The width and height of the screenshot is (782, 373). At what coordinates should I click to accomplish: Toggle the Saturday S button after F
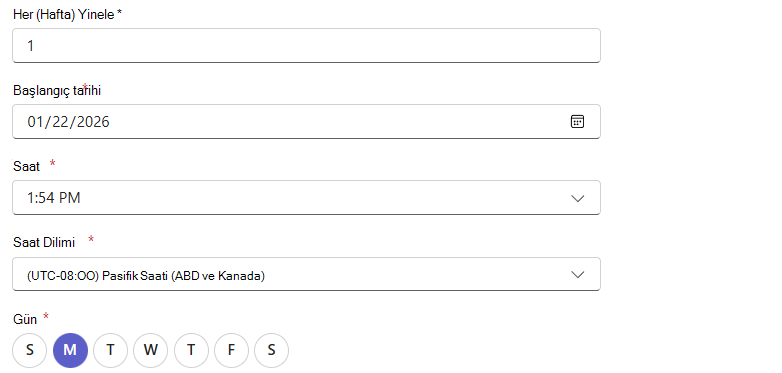click(271, 350)
